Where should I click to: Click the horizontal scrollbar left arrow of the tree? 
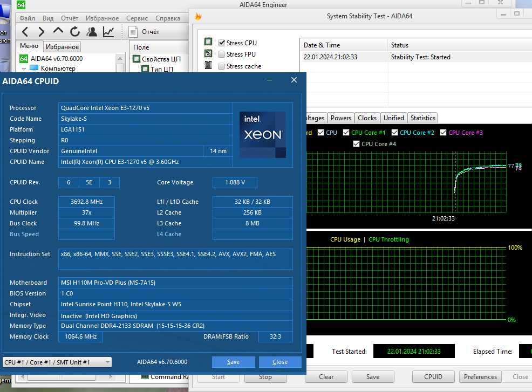pos(23,377)
